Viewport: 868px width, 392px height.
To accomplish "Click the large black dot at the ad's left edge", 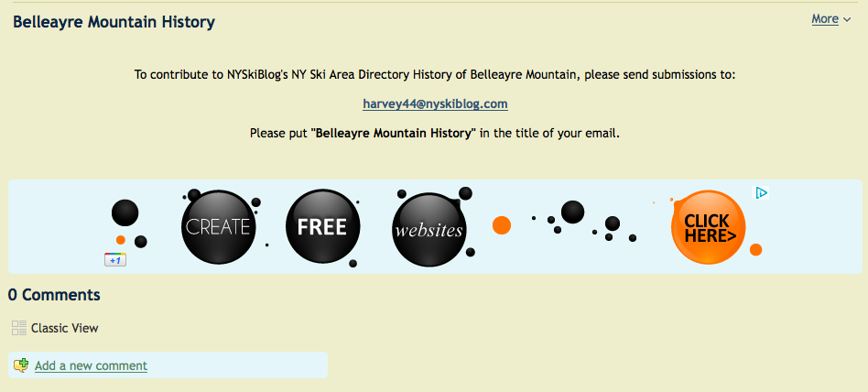I will click(x=125, y=213).
